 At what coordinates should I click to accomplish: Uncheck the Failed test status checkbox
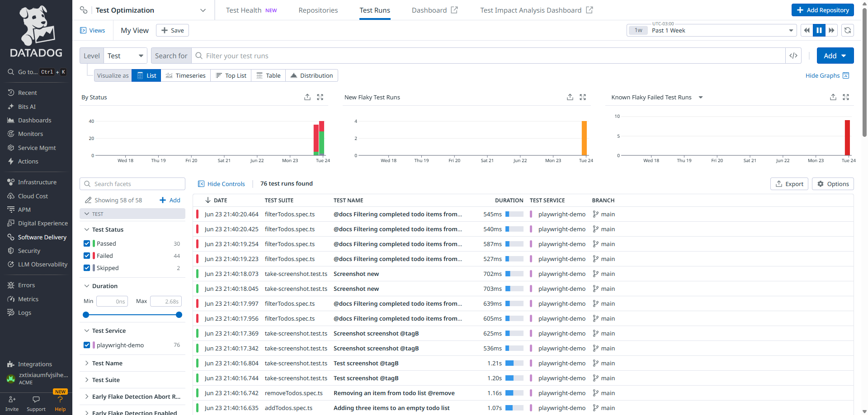(87, 256)
